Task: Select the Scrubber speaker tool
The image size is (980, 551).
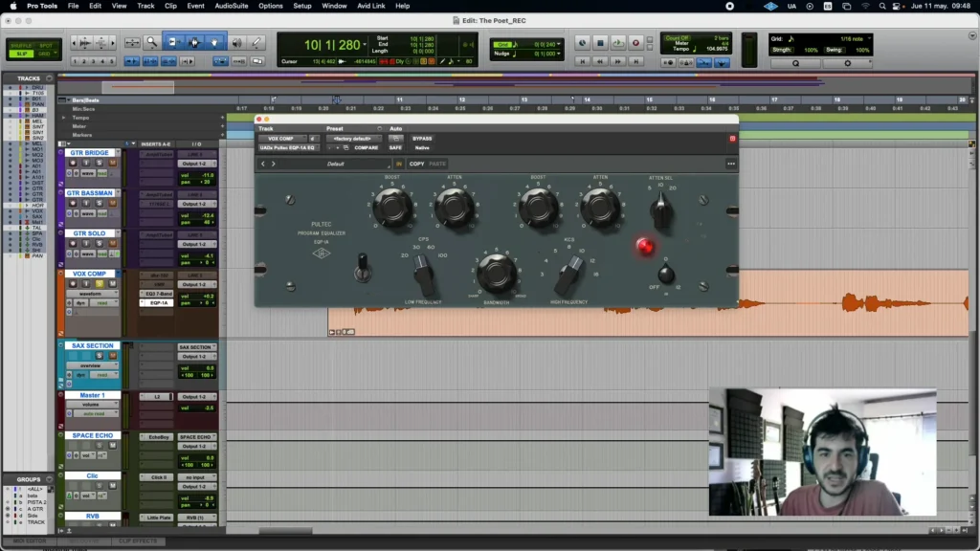Action: pyautogui.click(x=237, y=42)
